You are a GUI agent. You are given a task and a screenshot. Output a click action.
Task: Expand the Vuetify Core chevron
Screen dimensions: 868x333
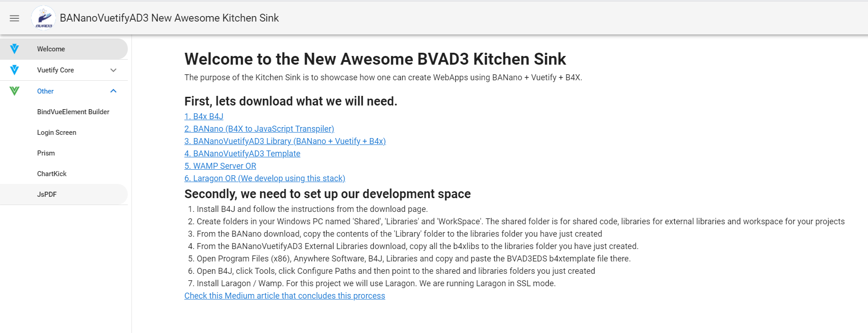pos(114,70)
